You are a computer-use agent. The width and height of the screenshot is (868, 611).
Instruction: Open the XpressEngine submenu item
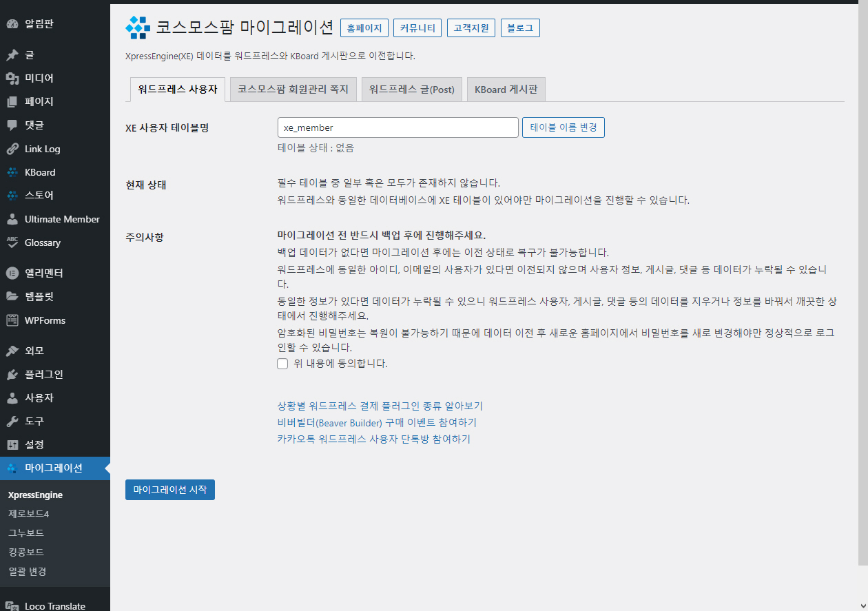35,495
